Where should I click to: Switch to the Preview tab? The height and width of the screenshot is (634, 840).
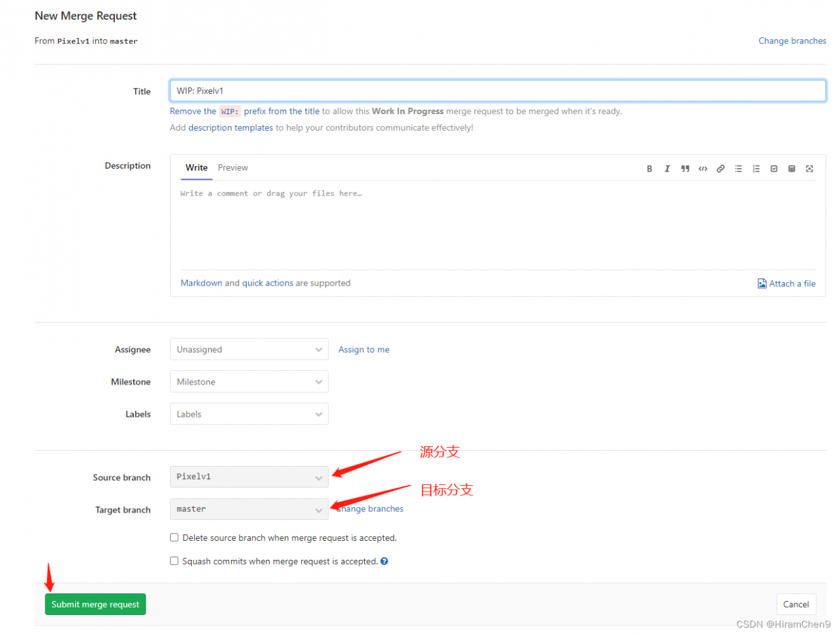click(233, 167)
